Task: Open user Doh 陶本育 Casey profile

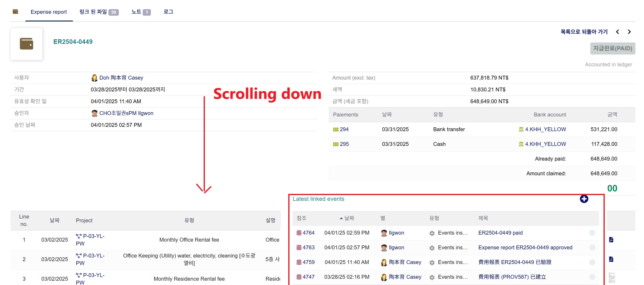Action: click(121, 78)
